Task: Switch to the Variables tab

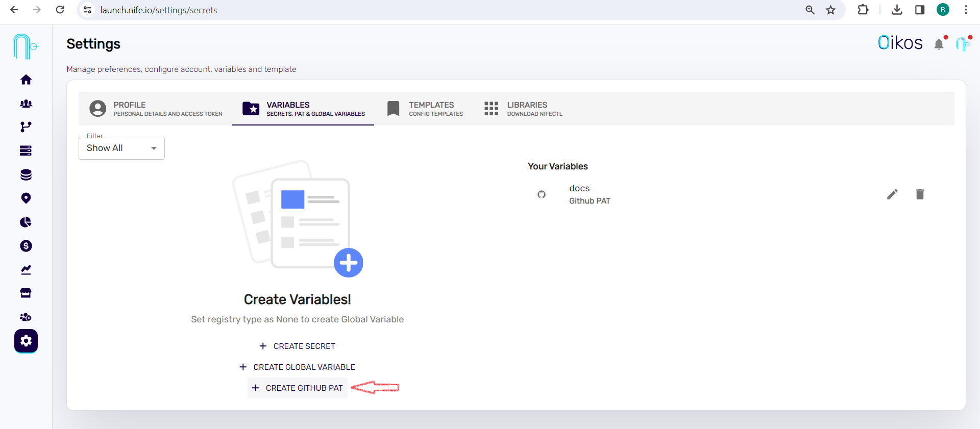Action: 303,109
